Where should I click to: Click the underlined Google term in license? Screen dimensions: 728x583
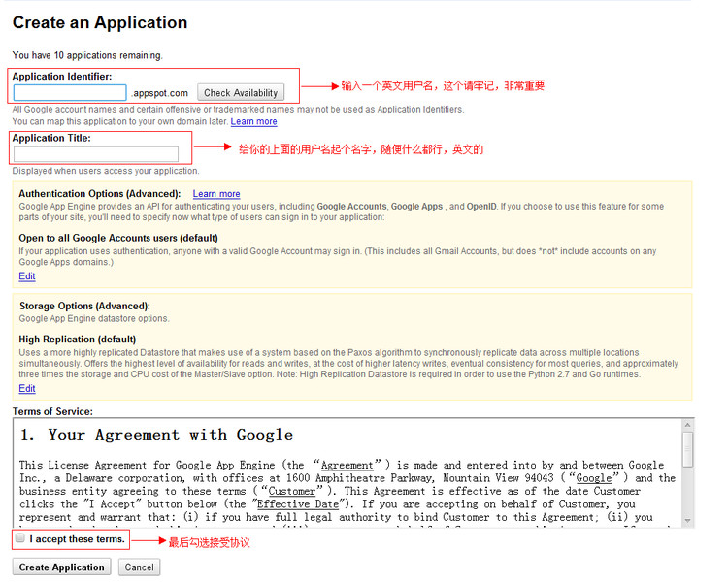594,478
